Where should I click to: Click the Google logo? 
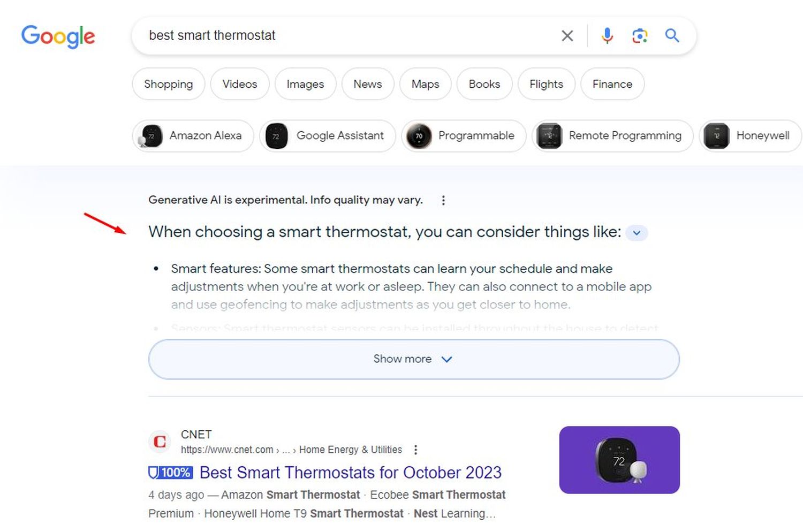pos(58,36)
